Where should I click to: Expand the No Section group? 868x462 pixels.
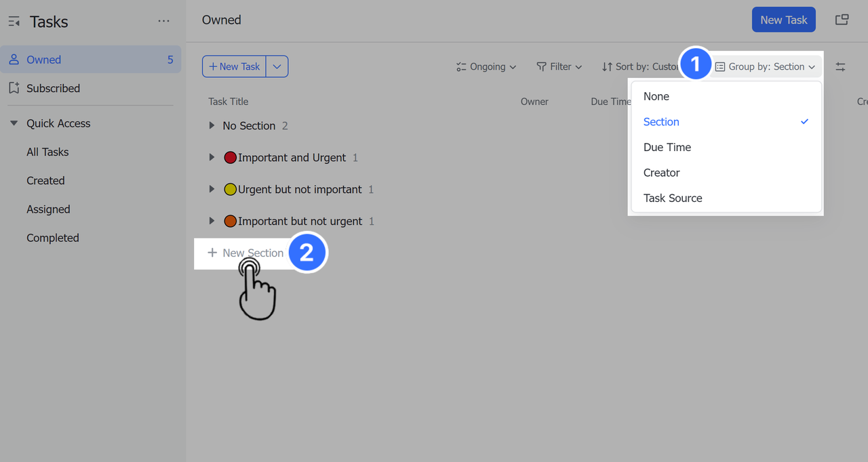(x=212, y=126)
